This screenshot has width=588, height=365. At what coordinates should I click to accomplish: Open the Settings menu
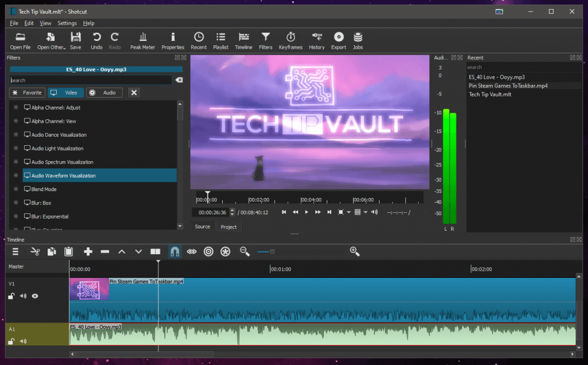(x=67, y=23)
